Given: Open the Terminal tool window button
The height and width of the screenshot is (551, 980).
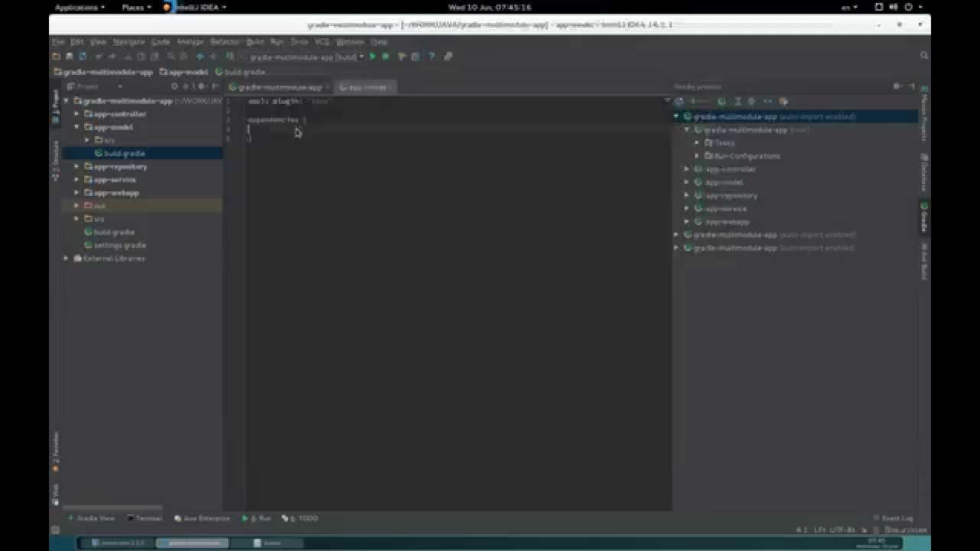Looking at the screenshot, I should point(144,518).
